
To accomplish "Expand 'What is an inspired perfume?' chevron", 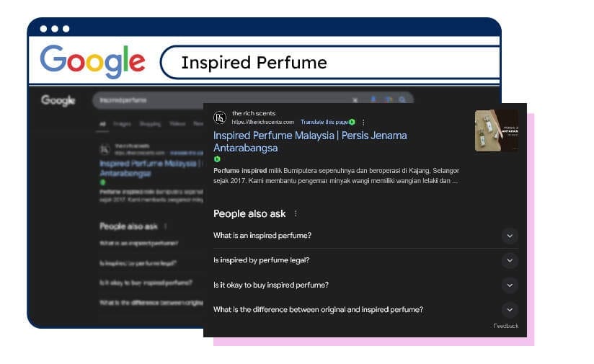I will coord(510,236).
